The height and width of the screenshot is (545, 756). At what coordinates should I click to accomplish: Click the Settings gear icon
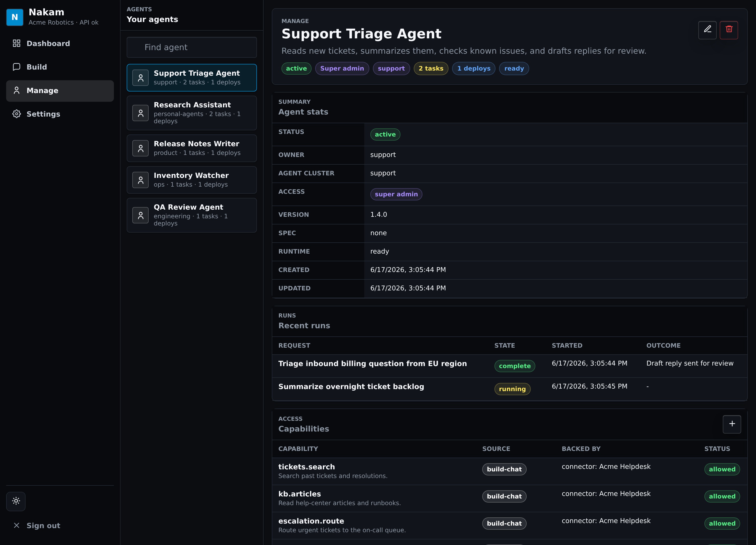[17, 114]
